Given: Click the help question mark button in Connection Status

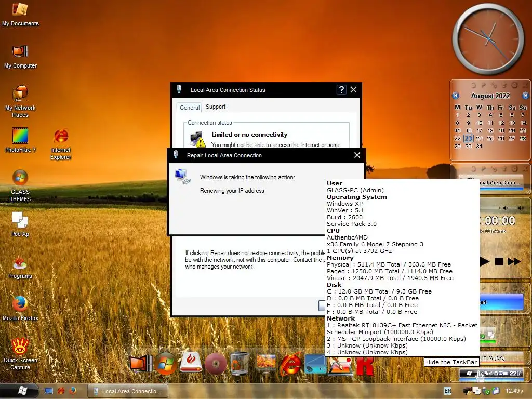Looking at the screenshot, I should [x=341, y=89].
